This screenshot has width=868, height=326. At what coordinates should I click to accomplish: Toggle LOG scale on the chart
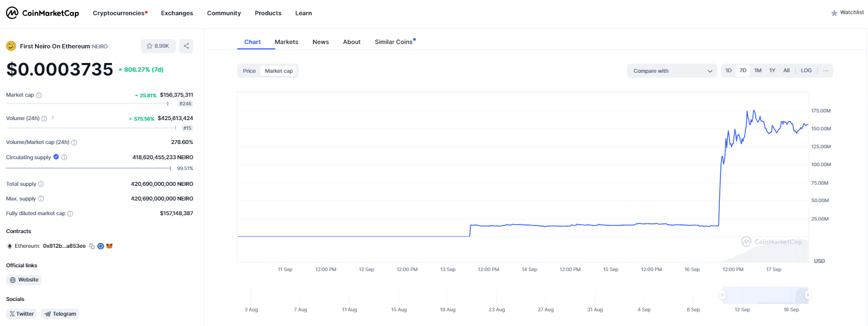tap(806, 71)
